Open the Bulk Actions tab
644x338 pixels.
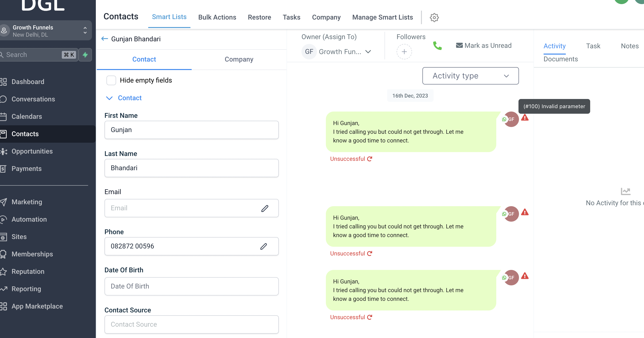(x=217, y=17)
